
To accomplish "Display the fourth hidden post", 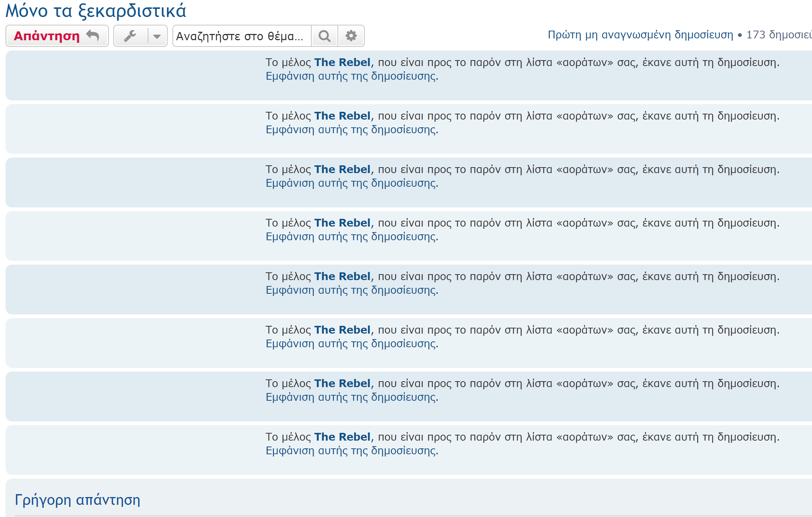I will (x=351, y=237).
